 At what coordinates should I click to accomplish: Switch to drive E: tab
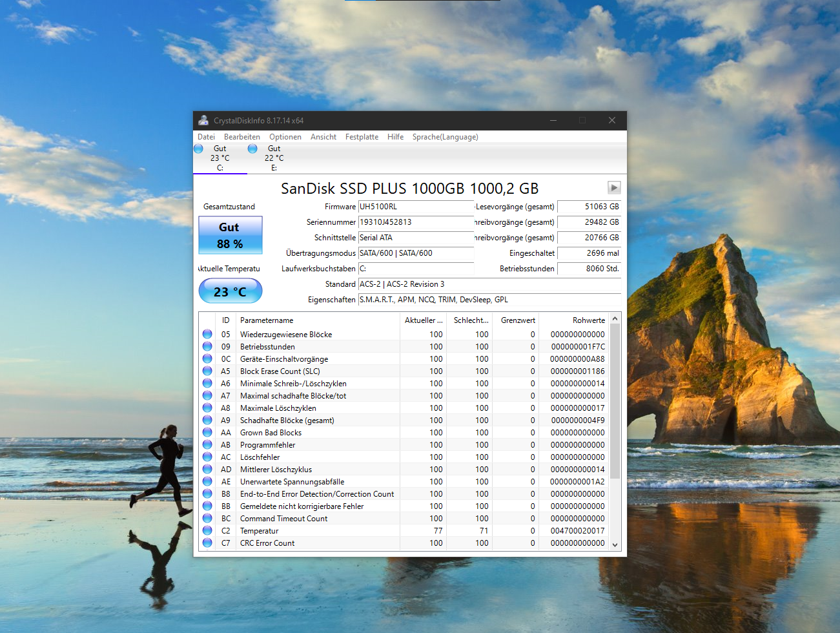pos(274,158)
